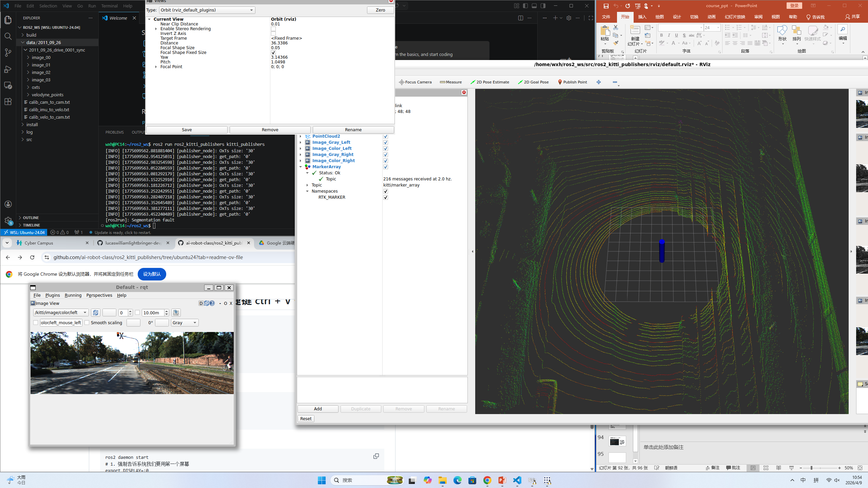Image resolution: width=868 pixels, height=488 pixels.
Task: Switch to 插入 tab in PowerPoint ribbon
Action: coord(642,17)
